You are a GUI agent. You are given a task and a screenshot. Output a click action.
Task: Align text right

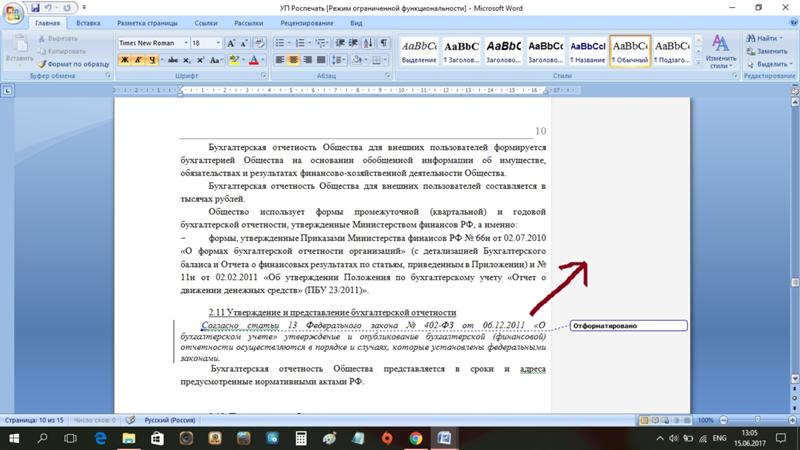[307, 60]
